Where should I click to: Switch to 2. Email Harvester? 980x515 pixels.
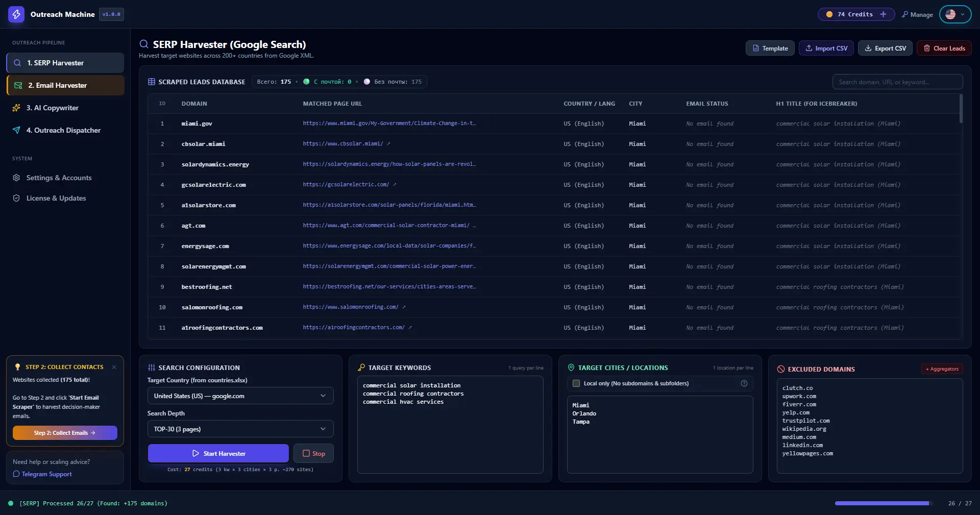(65, 85)
